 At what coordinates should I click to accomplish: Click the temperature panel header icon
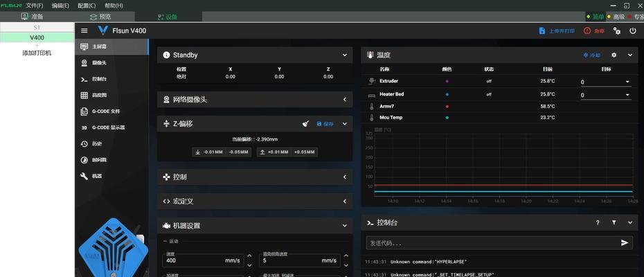pyautogui.click(x=370, y=55)
